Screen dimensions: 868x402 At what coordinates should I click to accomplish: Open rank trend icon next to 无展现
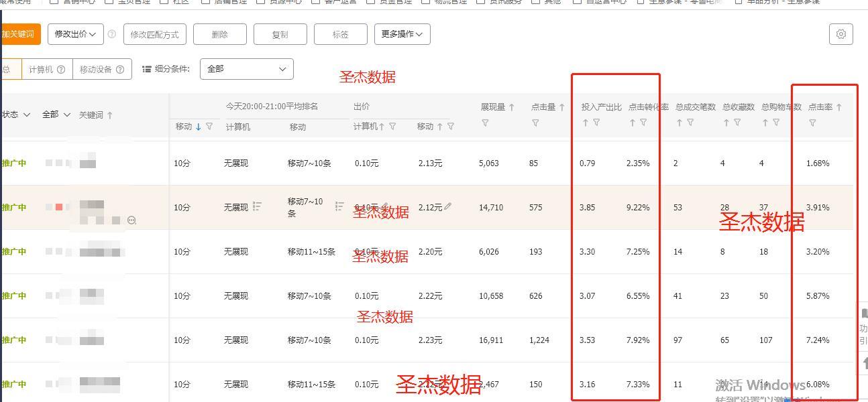click(x=257, y=206)
